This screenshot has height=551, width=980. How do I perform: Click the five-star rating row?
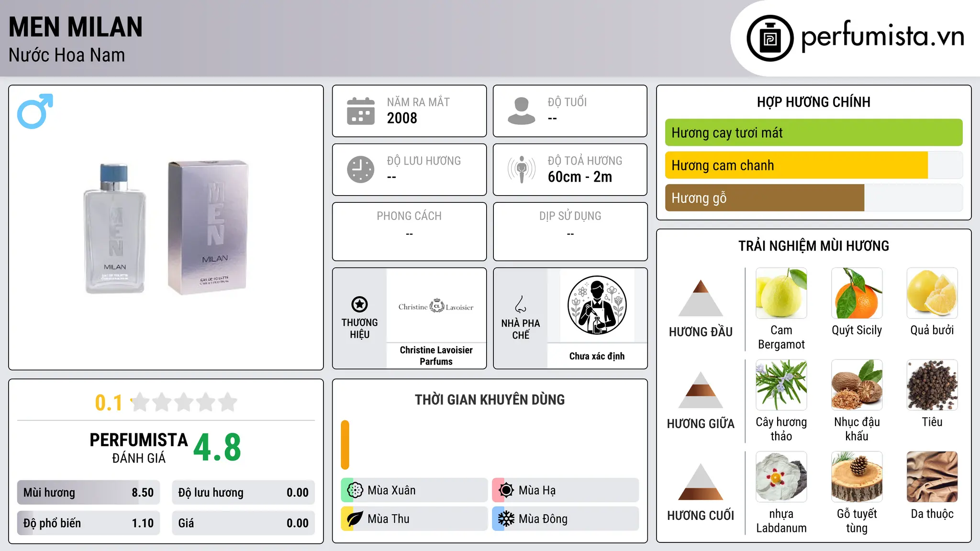click(x=184, y=402)
